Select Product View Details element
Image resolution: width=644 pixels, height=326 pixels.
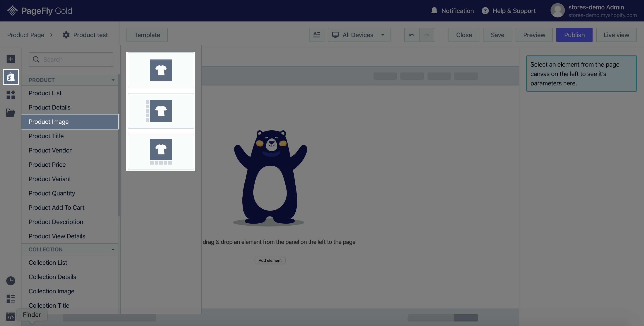pos(70,236)
